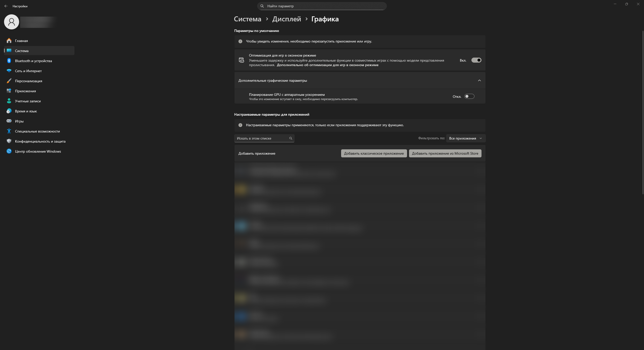644x350 pixels.
Task: Click the Искать в этом списке field
Action: 262,138
